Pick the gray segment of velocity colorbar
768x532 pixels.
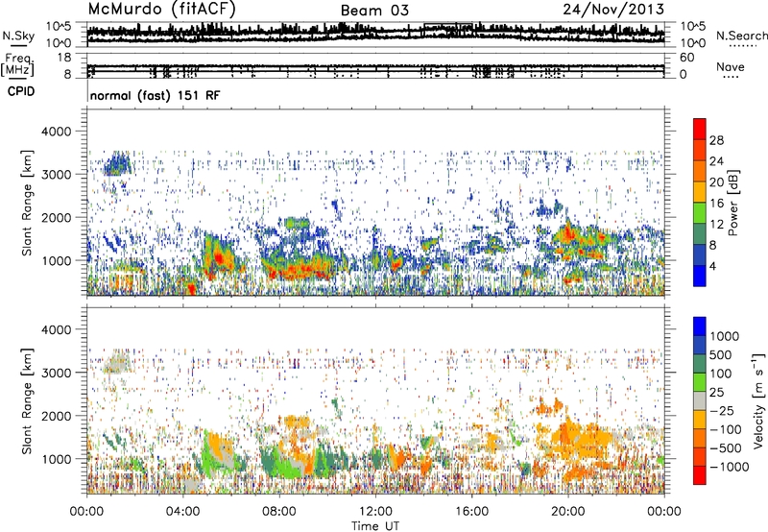[700, 400]
